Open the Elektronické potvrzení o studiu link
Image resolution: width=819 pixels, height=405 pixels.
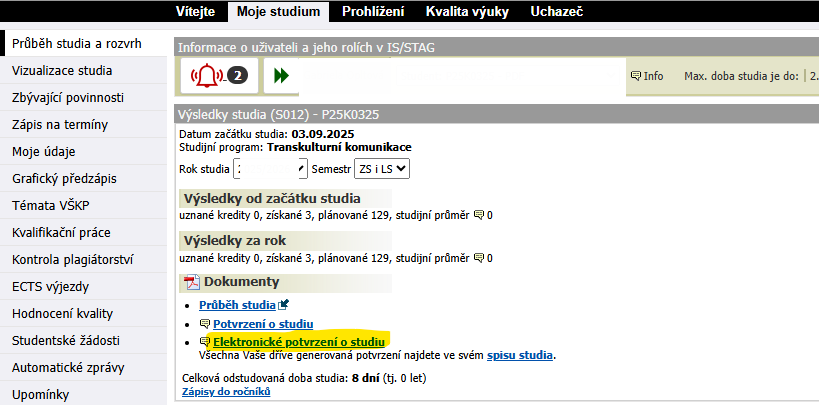click(299, 342)
